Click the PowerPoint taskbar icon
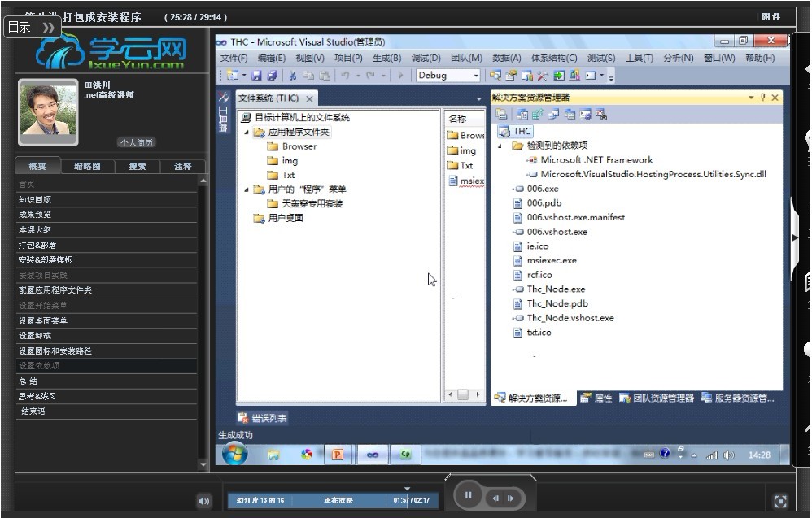The height and width of the screenshot is (518, 812). [x=337, y=455]
